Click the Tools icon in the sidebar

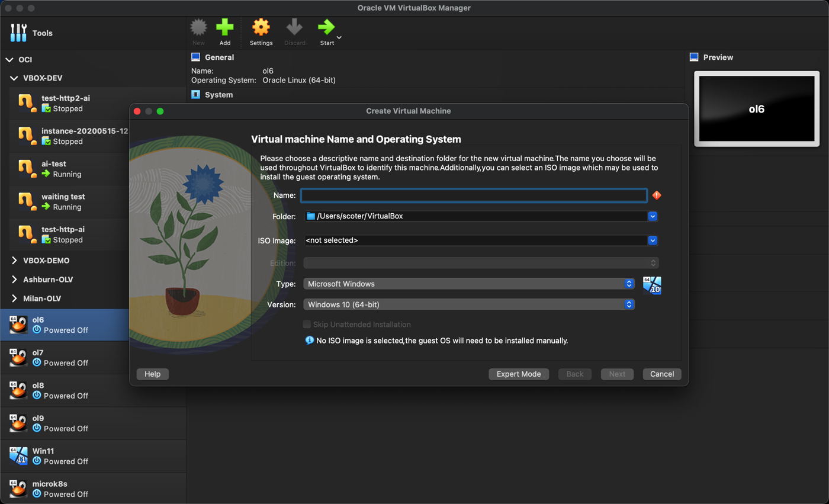coord(18,31)
